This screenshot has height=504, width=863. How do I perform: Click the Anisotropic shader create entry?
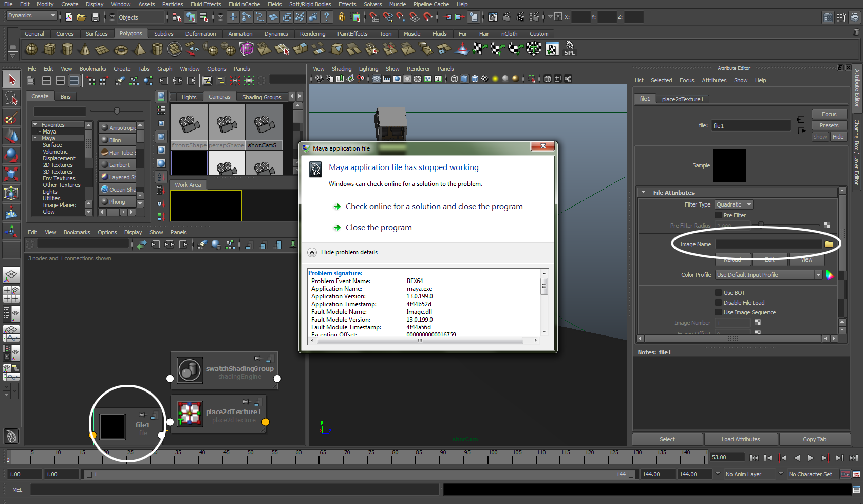pyautogui.click(x=118, y=127)
